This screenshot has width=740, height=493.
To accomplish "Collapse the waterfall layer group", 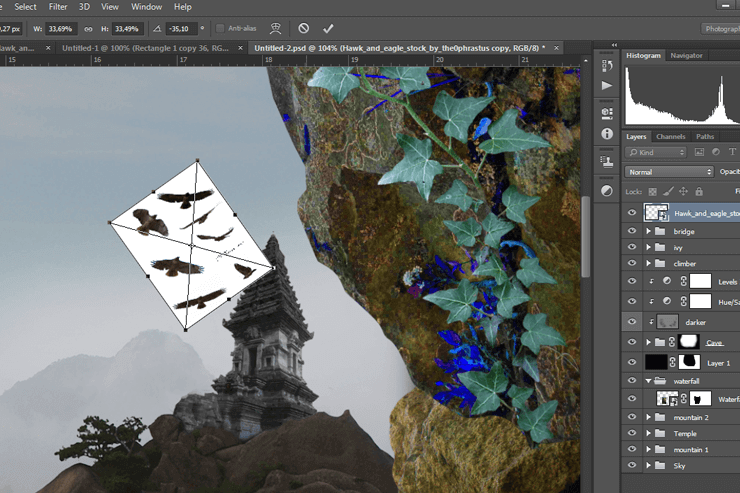I will [648, 380].
